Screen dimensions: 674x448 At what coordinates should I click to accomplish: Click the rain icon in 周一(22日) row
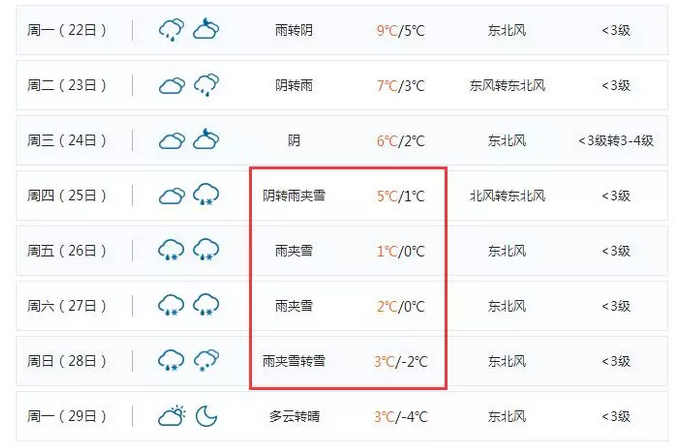tap(171, 30)
